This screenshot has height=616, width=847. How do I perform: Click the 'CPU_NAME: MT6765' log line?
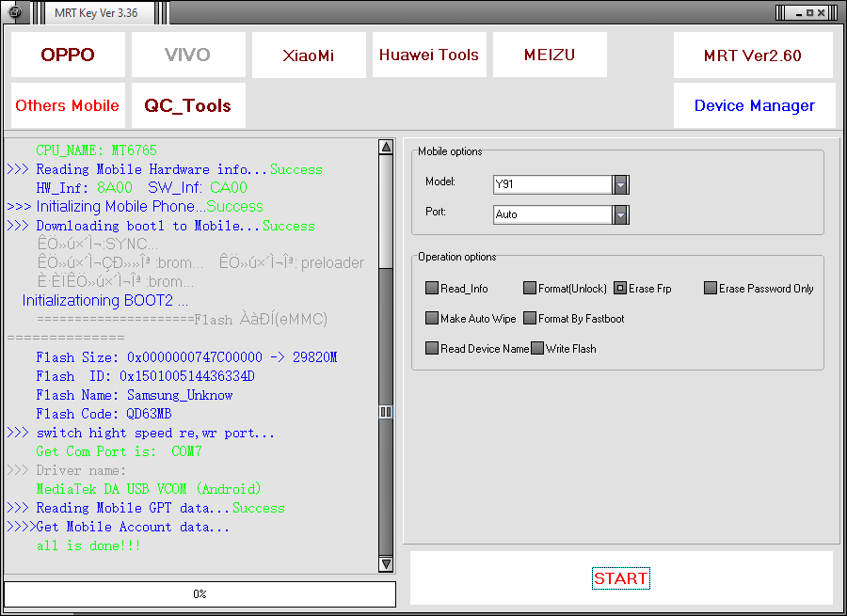click(96, 150)
